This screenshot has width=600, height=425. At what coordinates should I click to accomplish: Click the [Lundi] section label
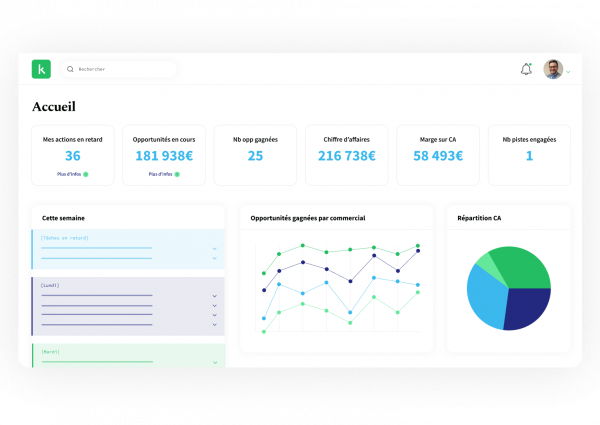click(x=50, y=285)
